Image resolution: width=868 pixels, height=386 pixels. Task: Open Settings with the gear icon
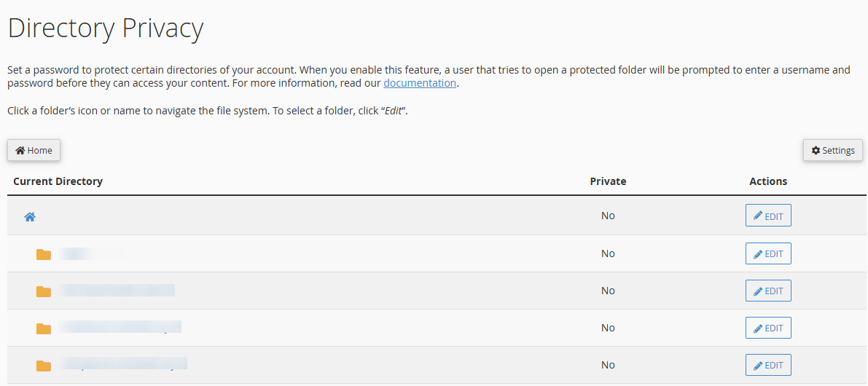[832, 151]
